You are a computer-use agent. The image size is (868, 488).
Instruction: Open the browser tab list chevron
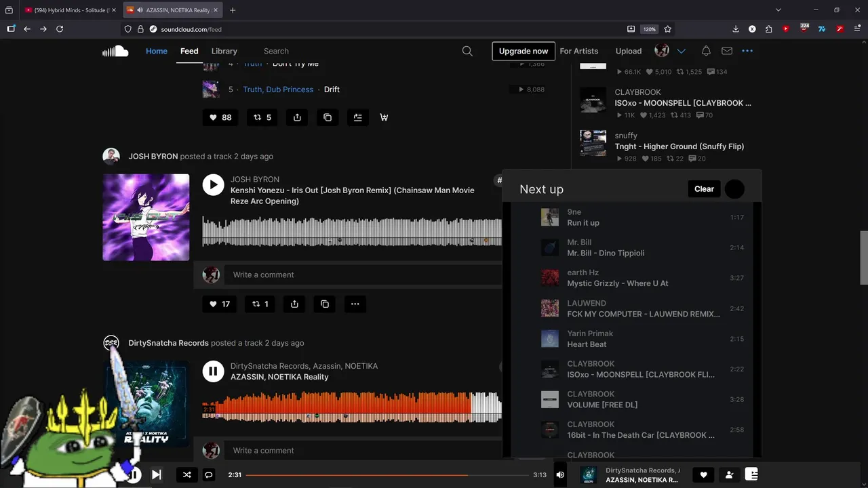(778, 10)
